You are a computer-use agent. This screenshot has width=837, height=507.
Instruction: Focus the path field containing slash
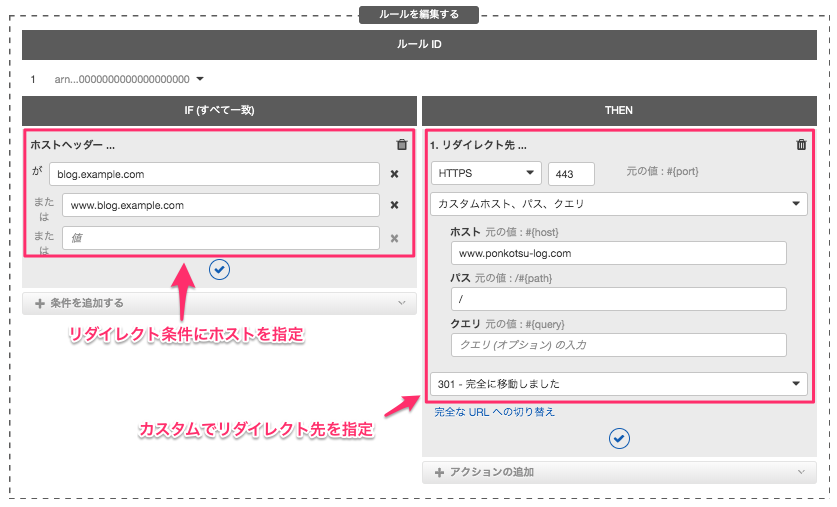619,299
